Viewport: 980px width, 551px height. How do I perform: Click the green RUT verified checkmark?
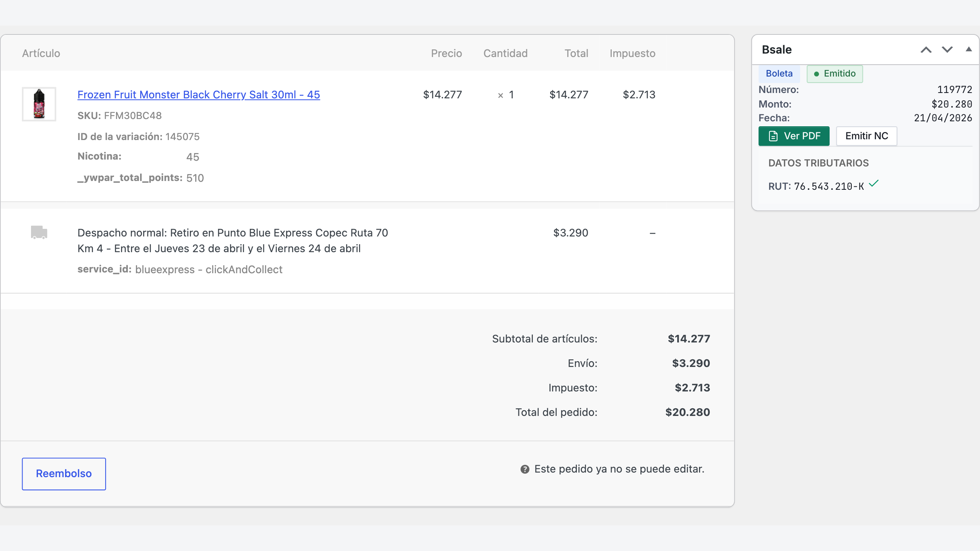click(x=874, y=183)
